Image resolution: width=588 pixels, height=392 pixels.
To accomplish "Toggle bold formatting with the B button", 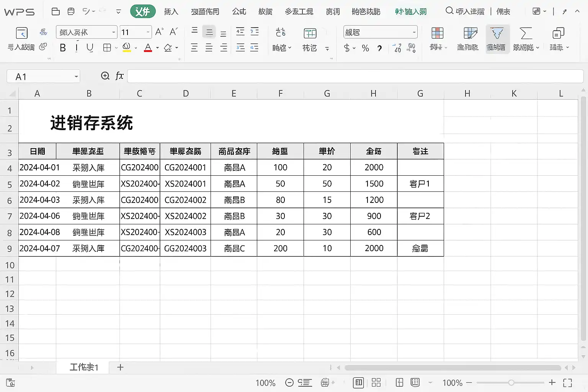I will coord(63,48).
